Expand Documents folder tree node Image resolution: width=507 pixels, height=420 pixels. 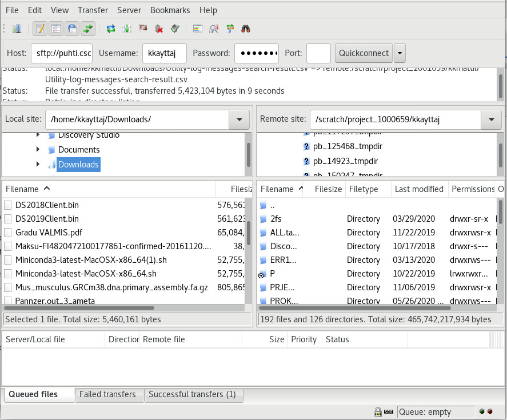[x=38, y=149]
